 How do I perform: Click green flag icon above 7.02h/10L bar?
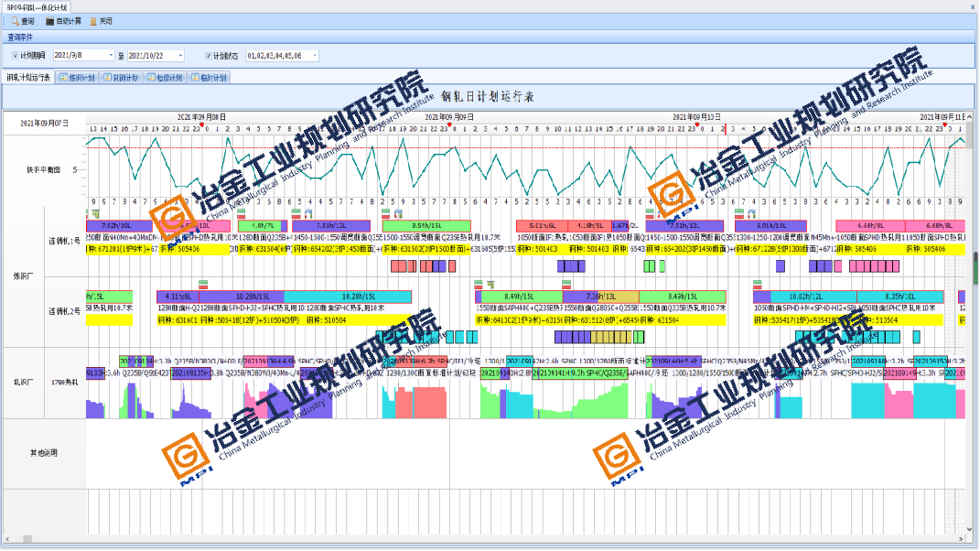click(x=96, y=214)
